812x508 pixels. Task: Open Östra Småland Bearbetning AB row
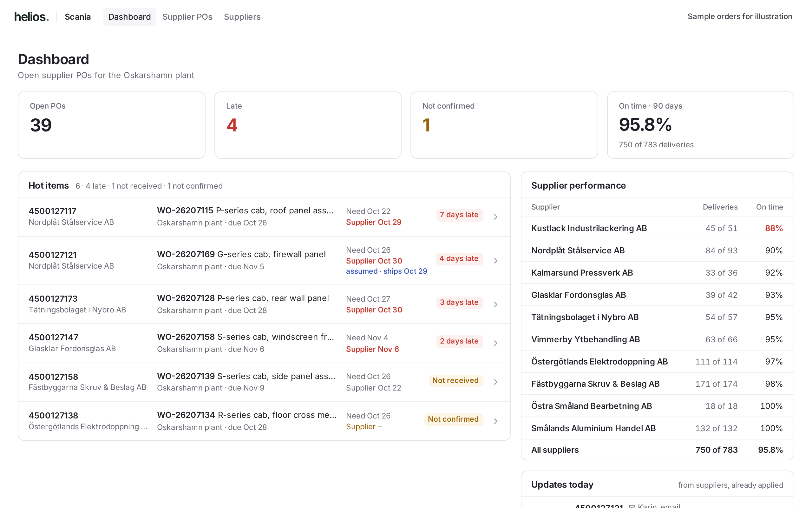pos(657,406)
